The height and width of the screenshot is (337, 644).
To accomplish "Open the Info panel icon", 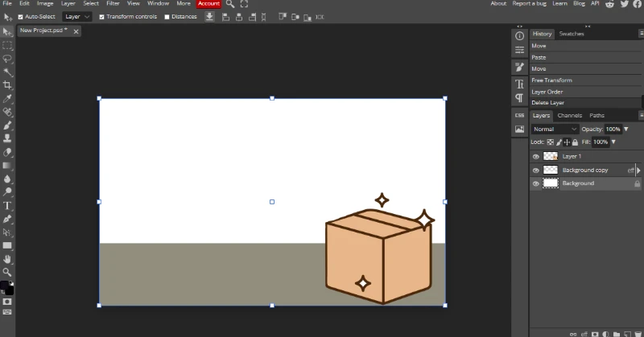I will coord(519,36).
